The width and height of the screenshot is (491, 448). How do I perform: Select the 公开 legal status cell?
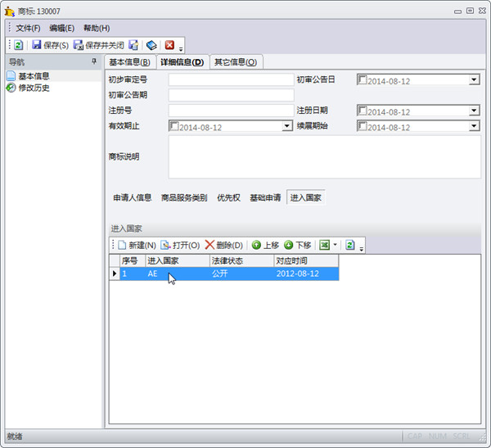click(x=241, y=274)
